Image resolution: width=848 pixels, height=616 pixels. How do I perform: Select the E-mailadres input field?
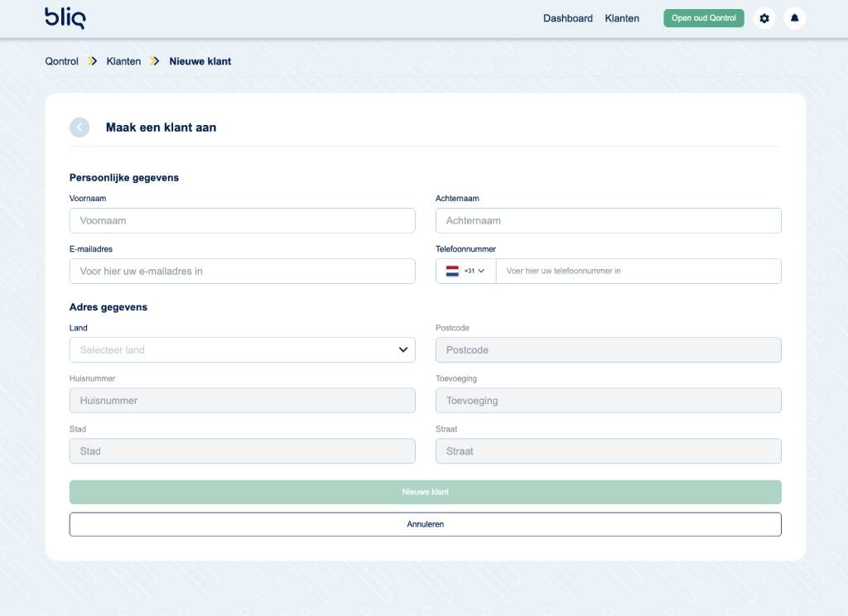242,272
